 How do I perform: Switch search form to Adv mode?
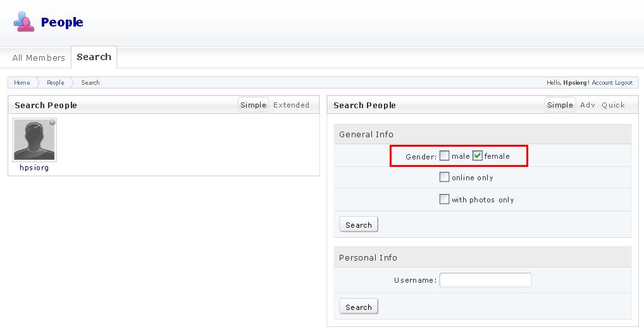(588, 105)
